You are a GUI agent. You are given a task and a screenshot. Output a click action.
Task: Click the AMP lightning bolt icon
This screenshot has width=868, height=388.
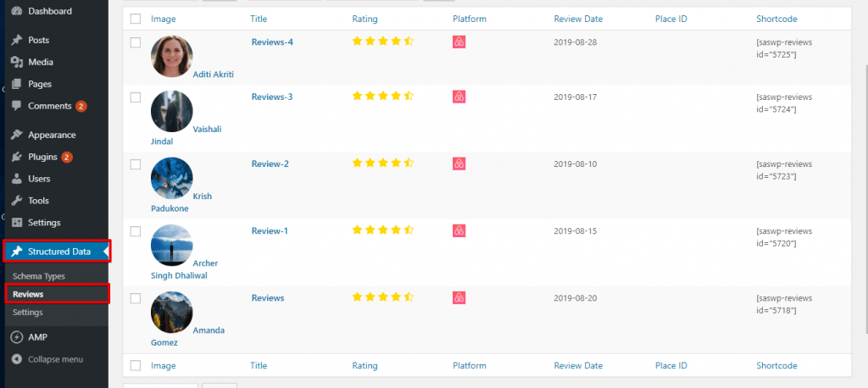click(x=17, y=337)
